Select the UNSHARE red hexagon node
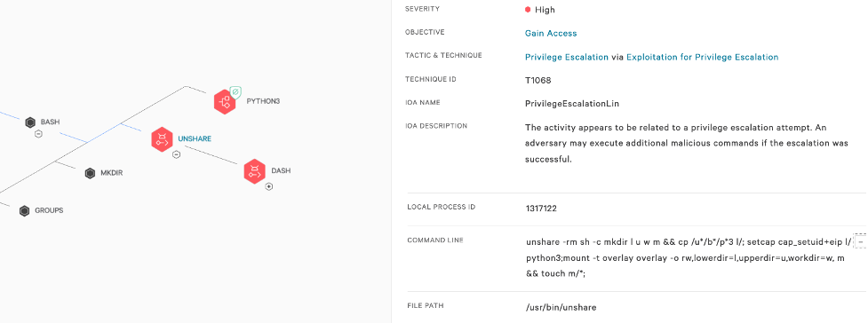Viewport: 868px width, 323px height. point(163,138)
